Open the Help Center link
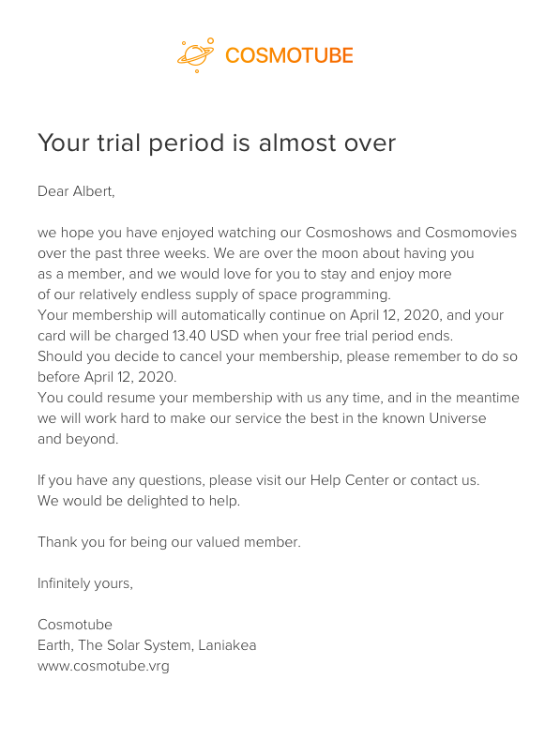Viewport: 560px width, 755px height. click(349, 480)
